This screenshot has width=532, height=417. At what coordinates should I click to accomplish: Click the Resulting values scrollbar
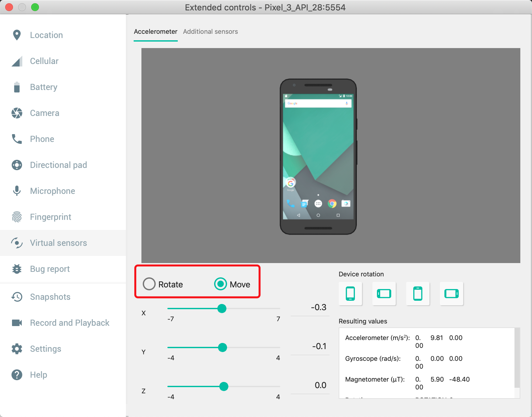pyautogui.click(x=517, y=357)
